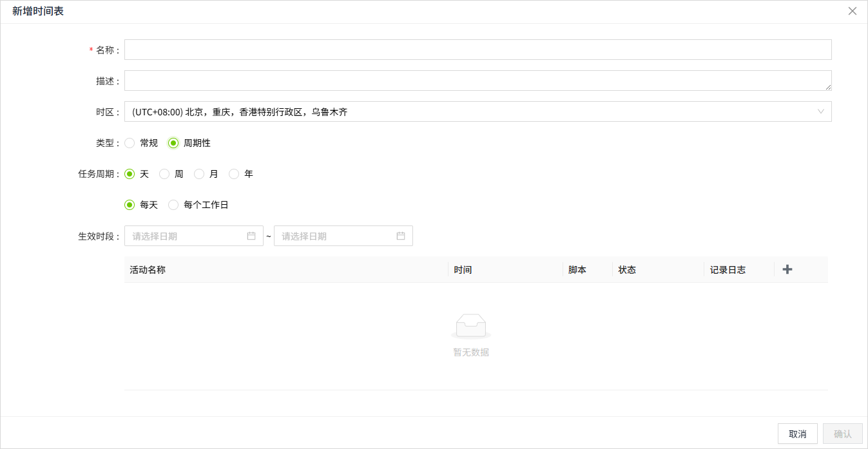
Task: Choose 周 as task period
Action: (164, 174)
